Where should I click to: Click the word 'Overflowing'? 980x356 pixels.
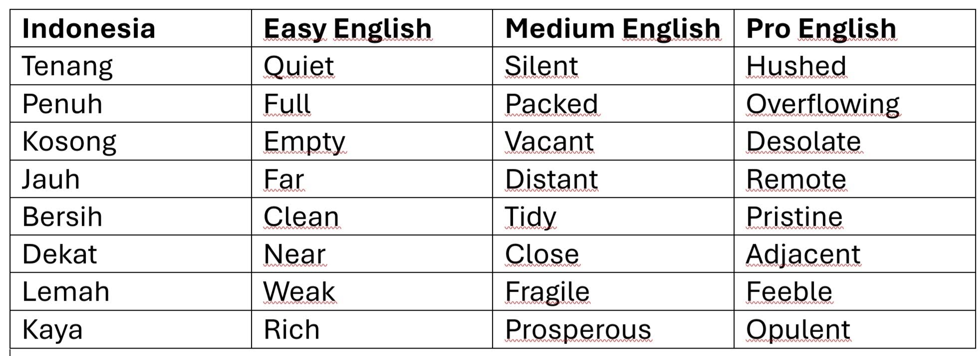(x=822, y=104)
